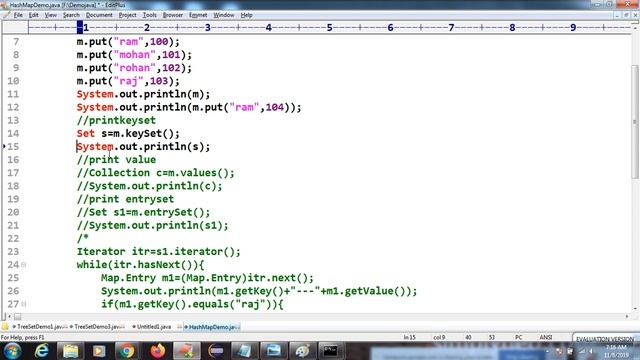Click the horizontal scrollbar thumb
This screenshot has width=640, height=360.
pos(18,316)
